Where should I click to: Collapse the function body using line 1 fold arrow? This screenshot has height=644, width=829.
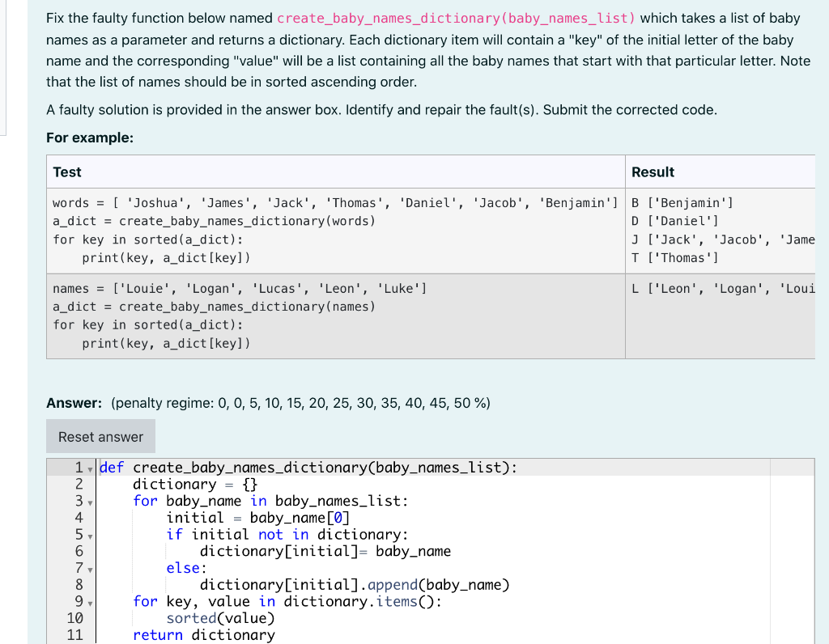[x=89, y=468]
